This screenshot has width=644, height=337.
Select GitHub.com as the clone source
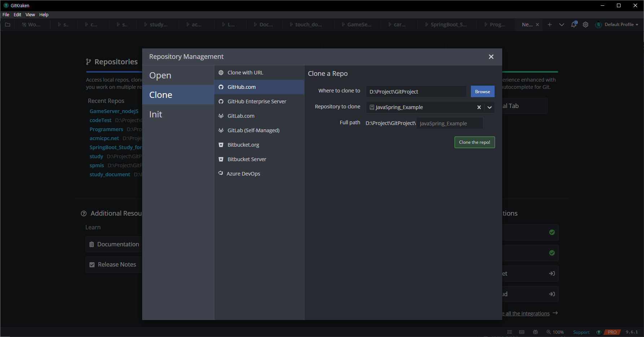click(x=259, y=87)
